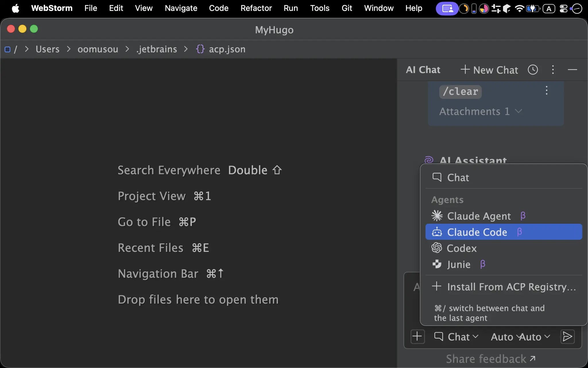Select the highlighted Claude Code agent
Screen dimensions: 588x368
tap(504, 232)
